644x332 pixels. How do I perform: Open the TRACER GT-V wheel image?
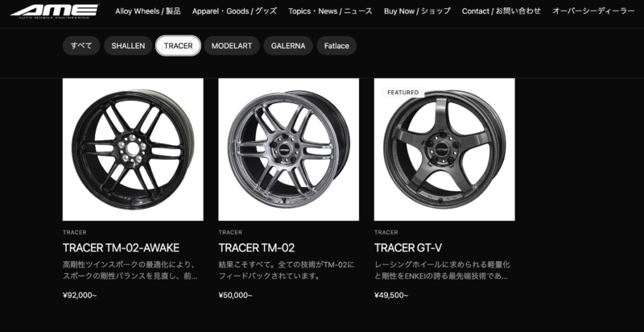pyautogui.click(x=444, y=150)
